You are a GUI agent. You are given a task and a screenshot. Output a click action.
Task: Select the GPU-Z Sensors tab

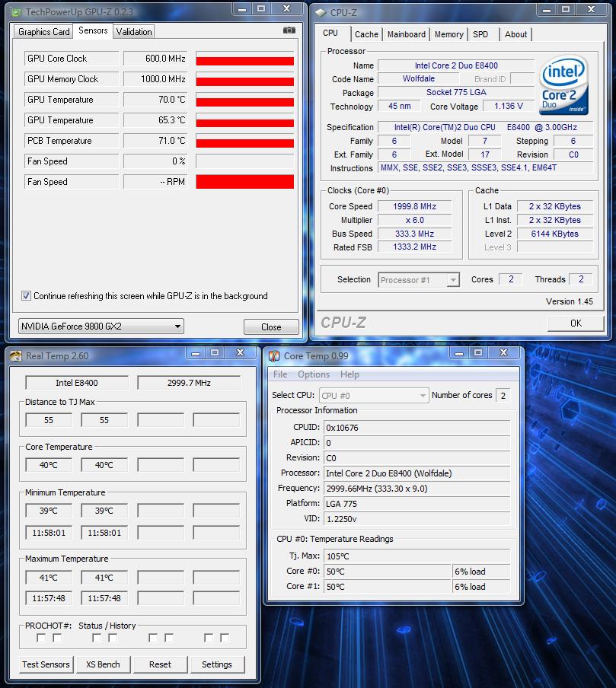coord(93,30)
